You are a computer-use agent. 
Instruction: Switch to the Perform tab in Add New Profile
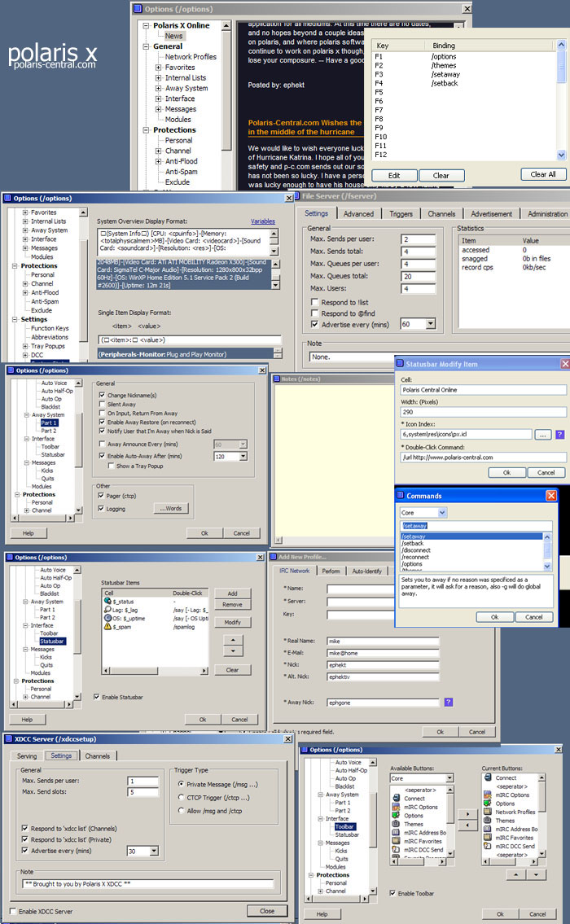pyautogui.click(x=331, y=571)
